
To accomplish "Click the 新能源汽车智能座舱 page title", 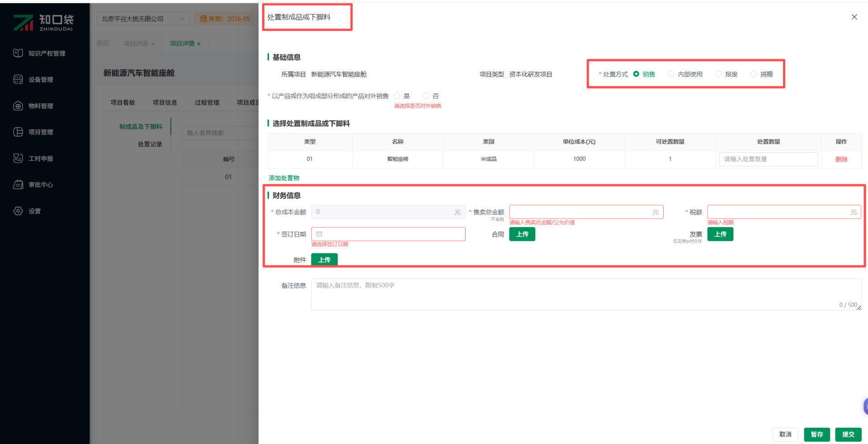I will pos(139,73).
